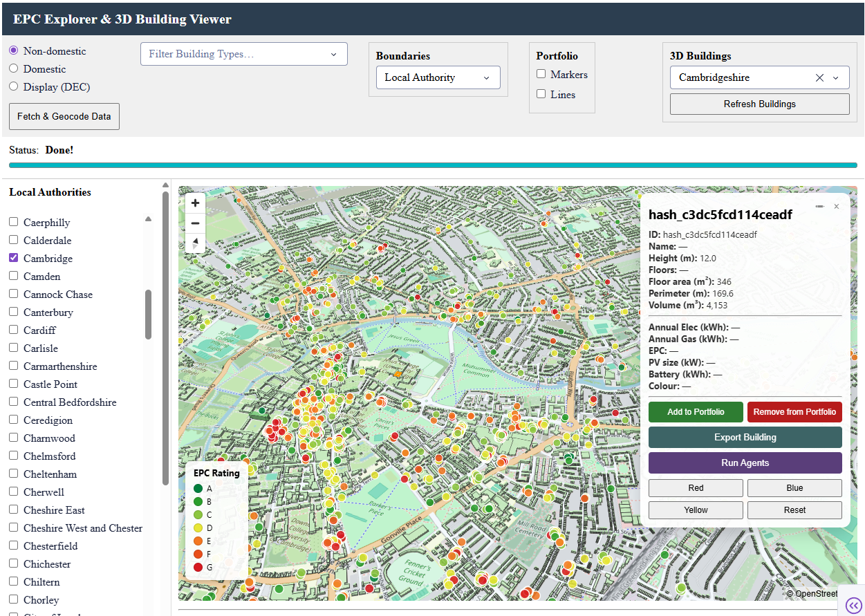Open the Boundaries Local Authority dropdown
Screen dimensions: 865x616
coord(438,77)
